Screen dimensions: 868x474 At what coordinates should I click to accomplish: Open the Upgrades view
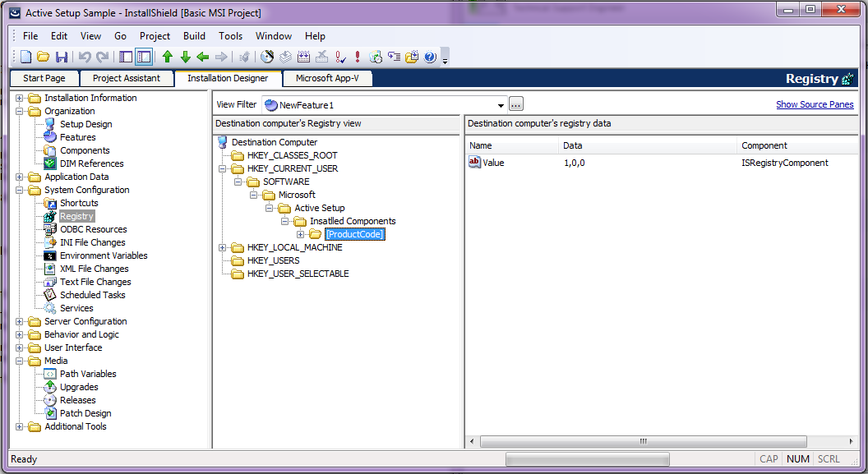pyautogui.click(x=79, y=387)
